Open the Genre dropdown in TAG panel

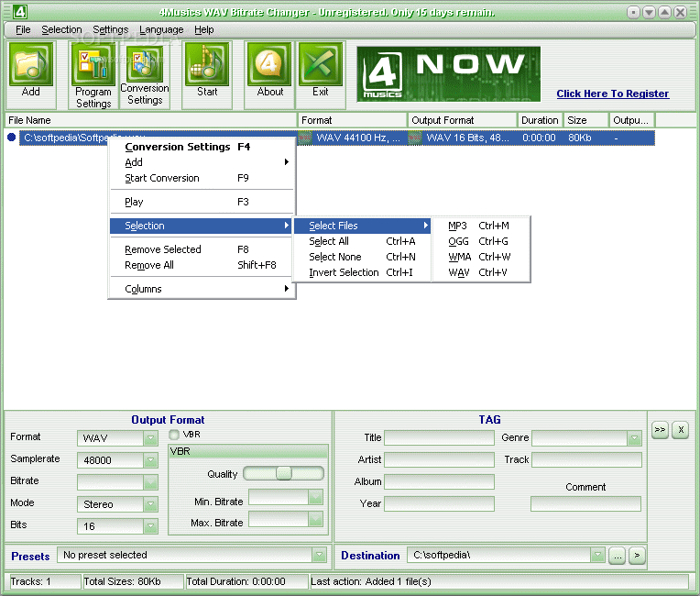coord(634,438)
